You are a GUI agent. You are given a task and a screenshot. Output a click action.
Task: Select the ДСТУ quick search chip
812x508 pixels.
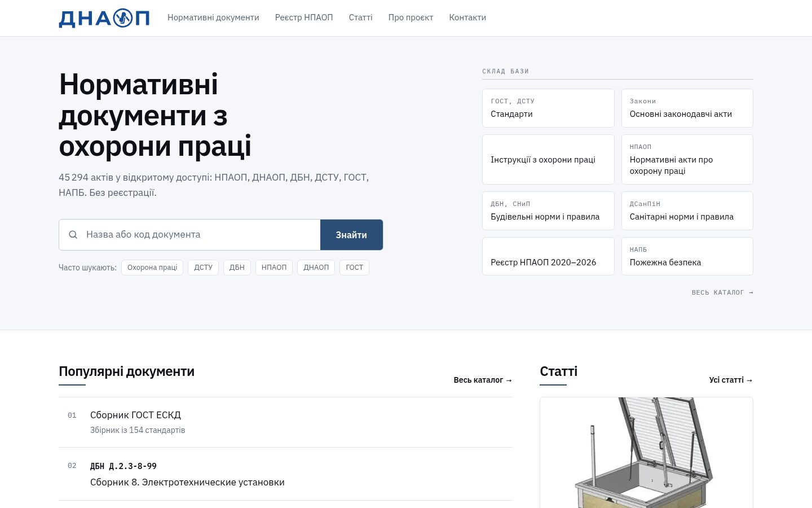point(203,268)
